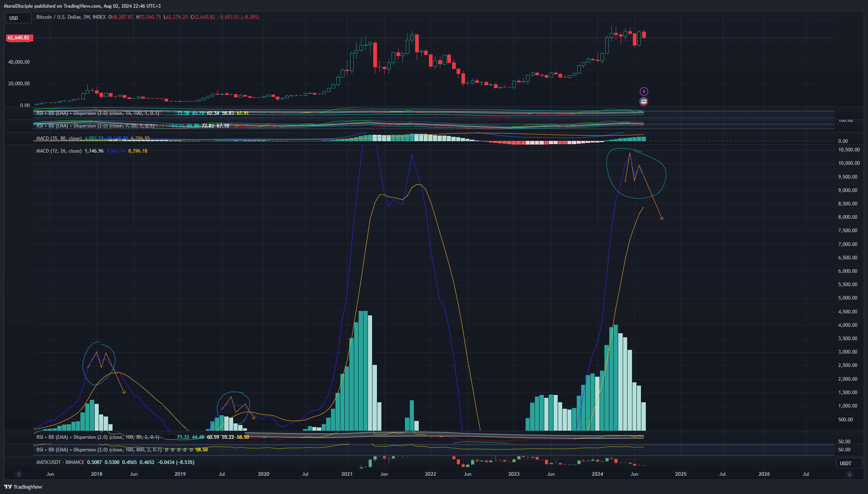Select RSI + BB Dispersion (close, 7, 20) legend
Screen dimensions: 868x494
click(x=95, y=126)
